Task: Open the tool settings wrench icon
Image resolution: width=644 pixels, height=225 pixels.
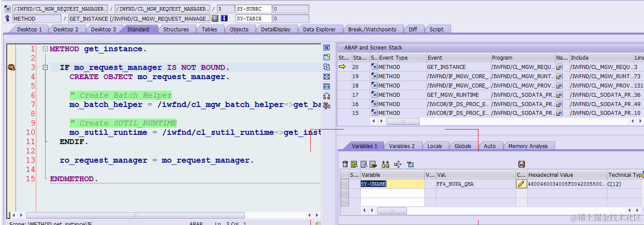Action: tap(327, 106)
